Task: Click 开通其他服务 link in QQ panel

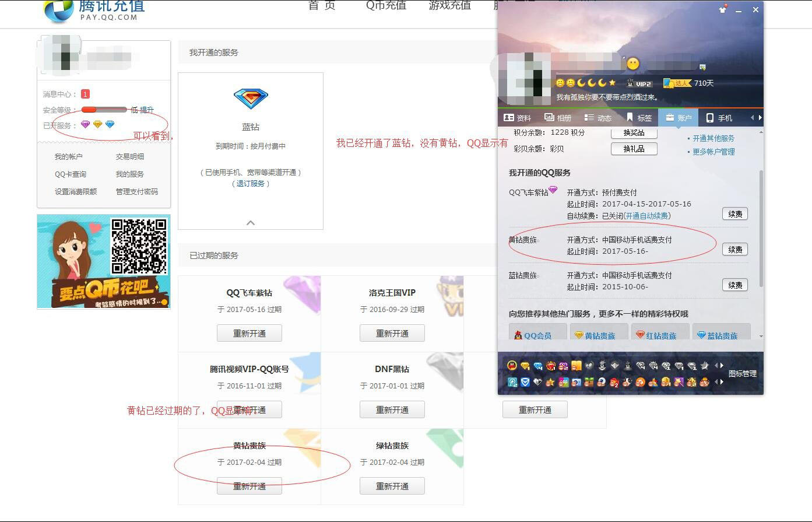Action: (713, 138)
